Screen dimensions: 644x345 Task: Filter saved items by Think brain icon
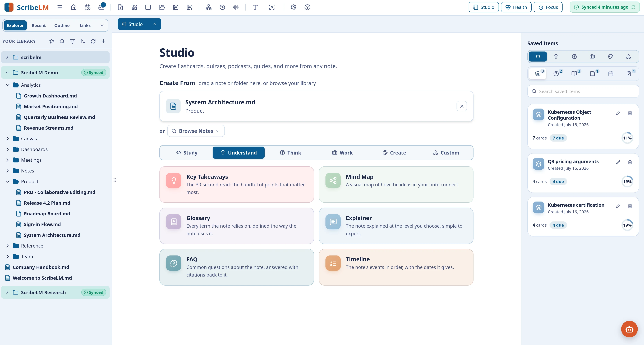pos(574,57)
